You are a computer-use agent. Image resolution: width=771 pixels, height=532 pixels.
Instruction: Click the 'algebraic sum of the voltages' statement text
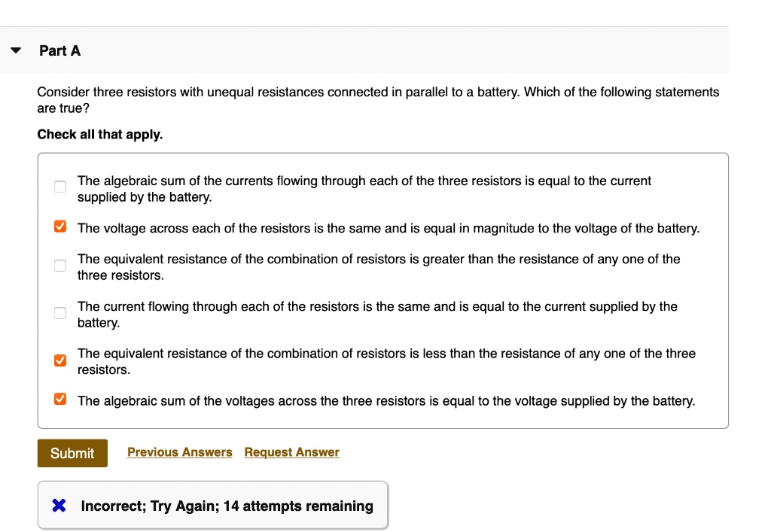click(x=385, y=401)
